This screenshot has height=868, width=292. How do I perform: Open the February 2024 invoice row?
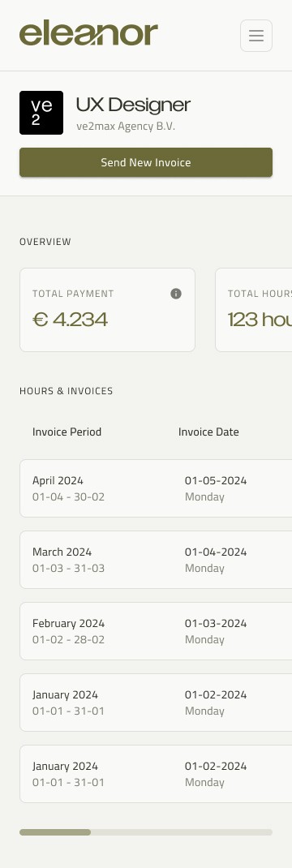[x=156, y=631]
